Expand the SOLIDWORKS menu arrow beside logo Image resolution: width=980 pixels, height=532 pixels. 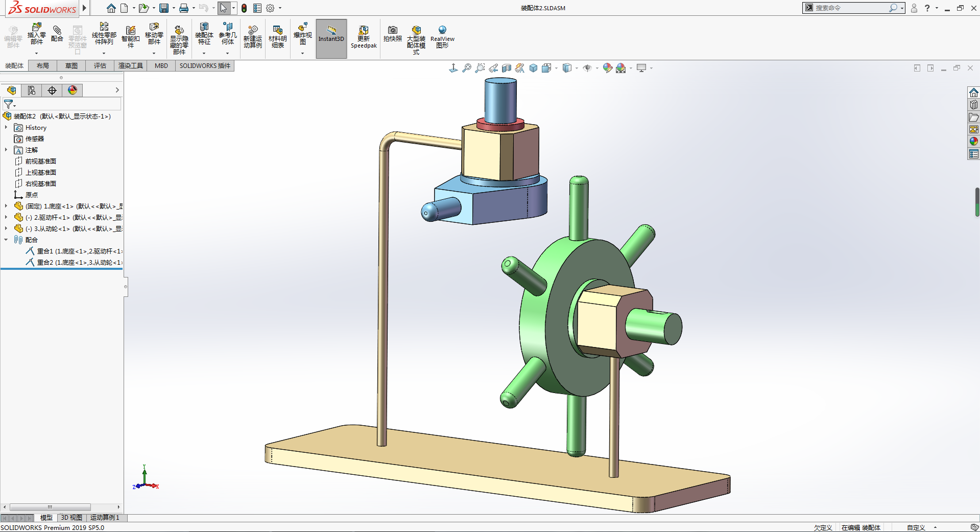(x=85, y=8)
